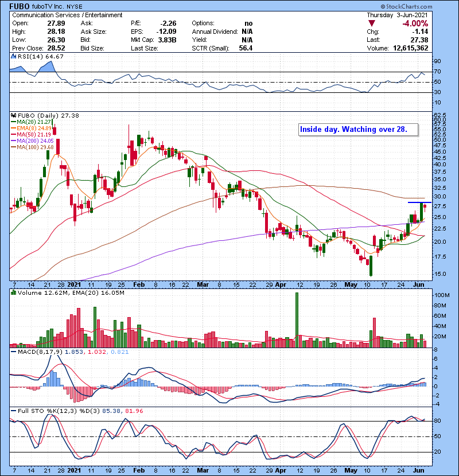The image size is (459, 476).
Task: Click the Apr label on price chart axis
Action: (281, 285)
